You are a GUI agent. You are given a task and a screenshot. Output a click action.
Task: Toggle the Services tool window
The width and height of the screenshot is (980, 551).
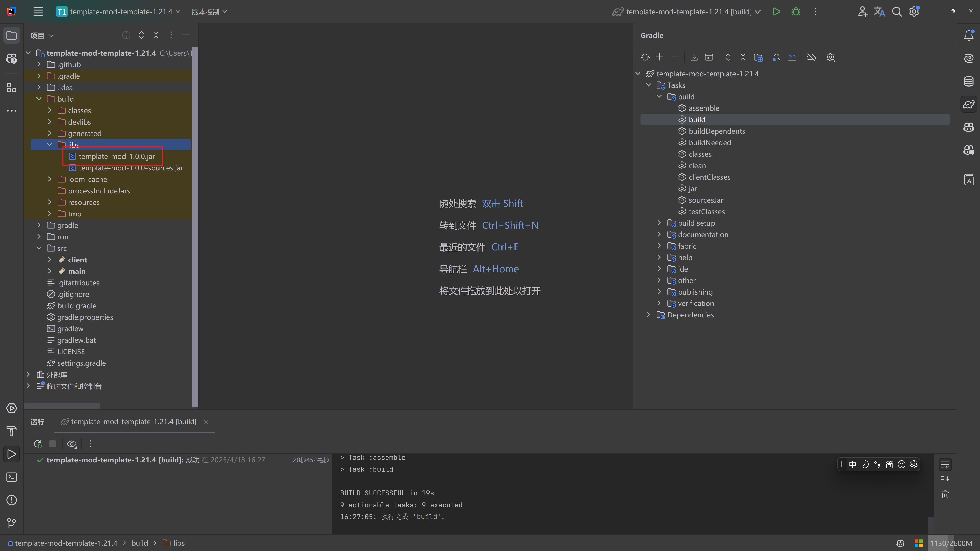[11, 408]
